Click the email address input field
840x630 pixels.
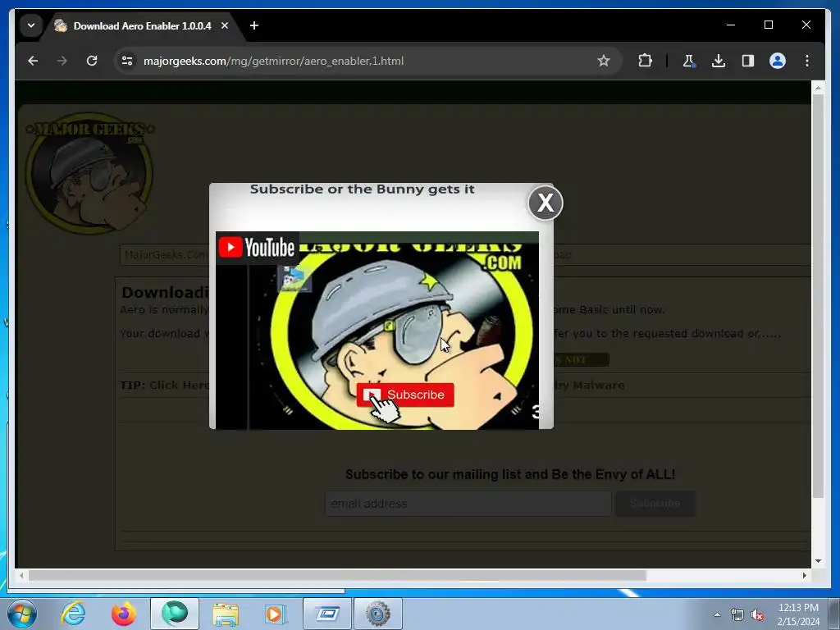(x=468, y=504)
